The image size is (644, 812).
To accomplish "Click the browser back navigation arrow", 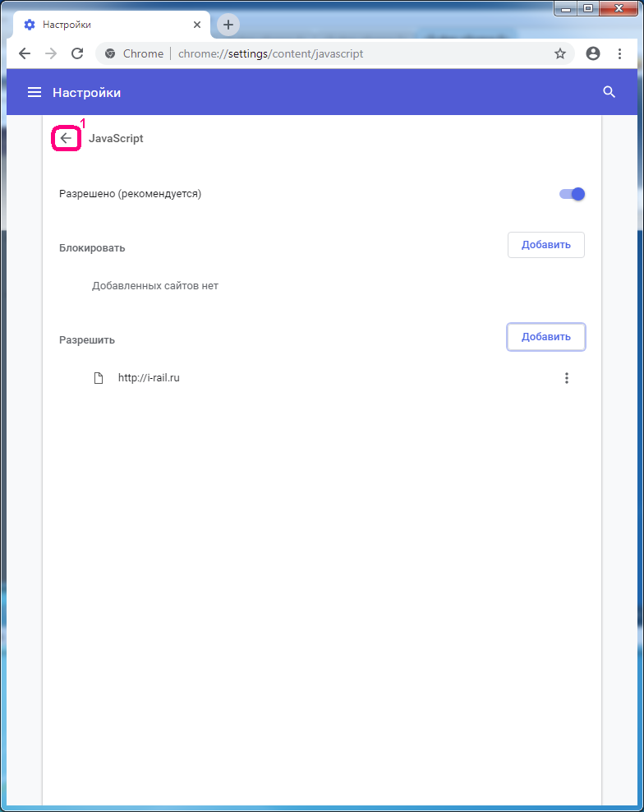I will 25,53.
